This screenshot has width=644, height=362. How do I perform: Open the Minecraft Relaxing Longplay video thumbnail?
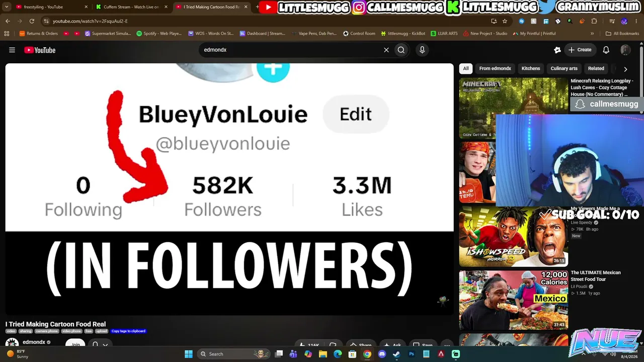[x=513, y=108]
